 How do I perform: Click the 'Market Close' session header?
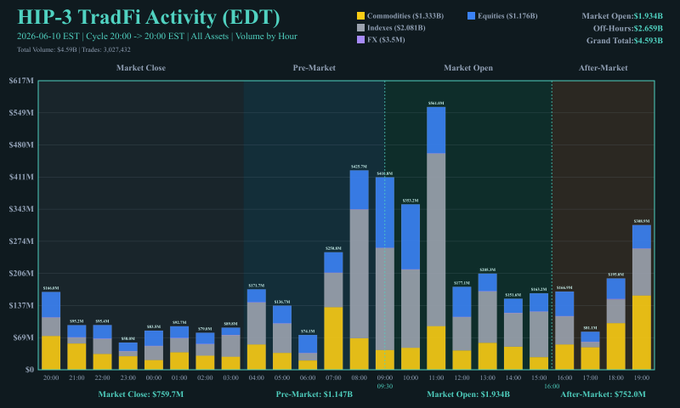pyautogui.click(x=141, y=68)
